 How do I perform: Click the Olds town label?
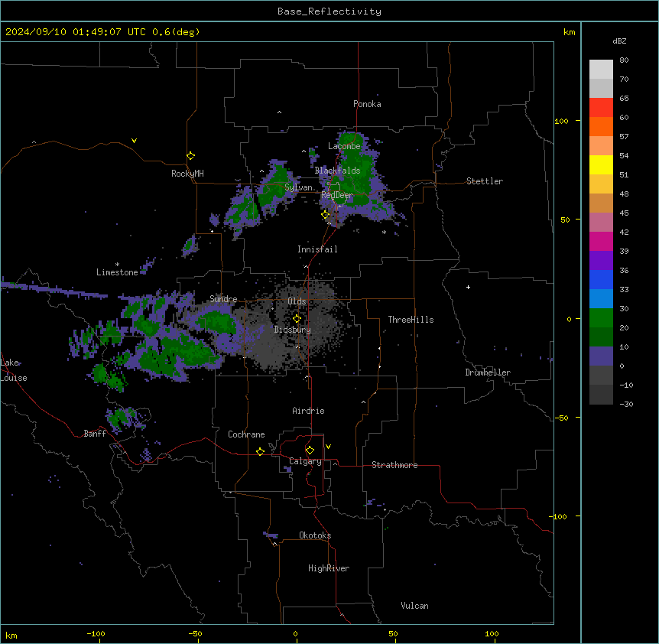click(297, 301)
